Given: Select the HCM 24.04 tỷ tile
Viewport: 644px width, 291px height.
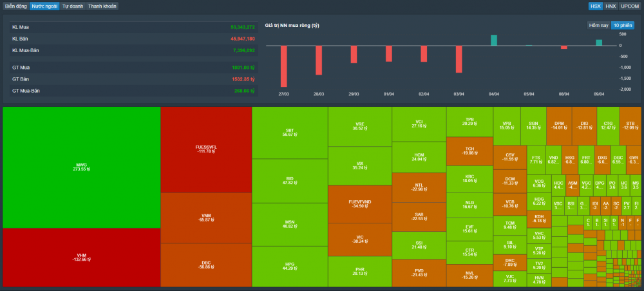Looking at the screenshot, I should [419, 157].
